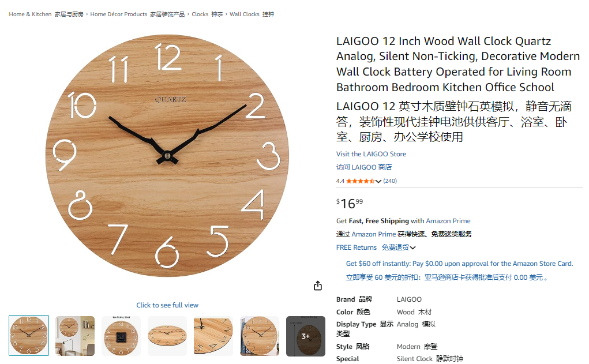Open the 240 reviews count link

tap(390, 181)
